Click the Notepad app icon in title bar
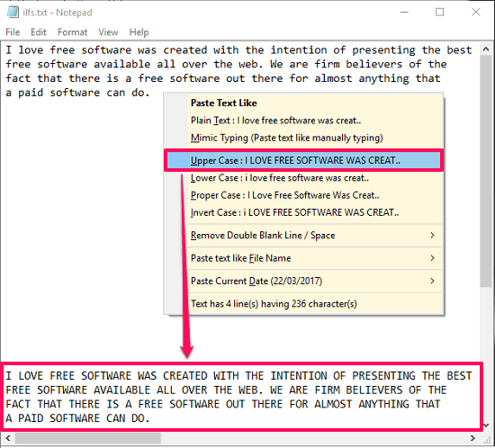 13,12
